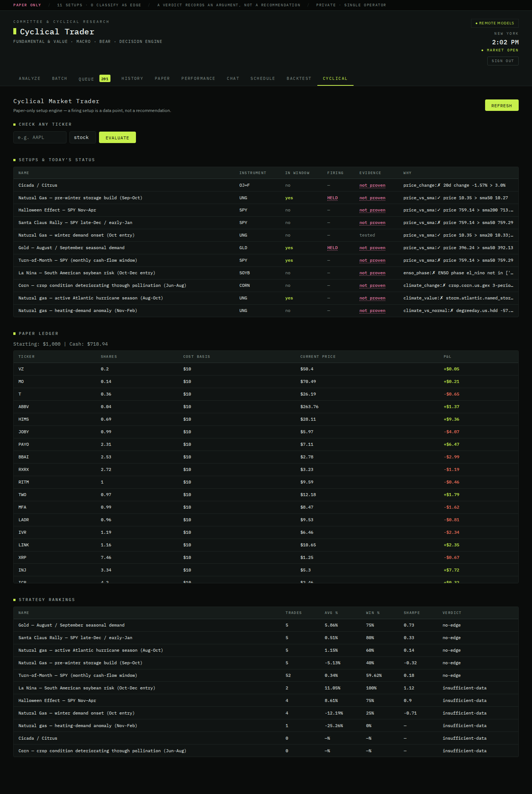Click 'not proven' in La Nina setups row
532x794 pixels.
(x=372, y=273)
